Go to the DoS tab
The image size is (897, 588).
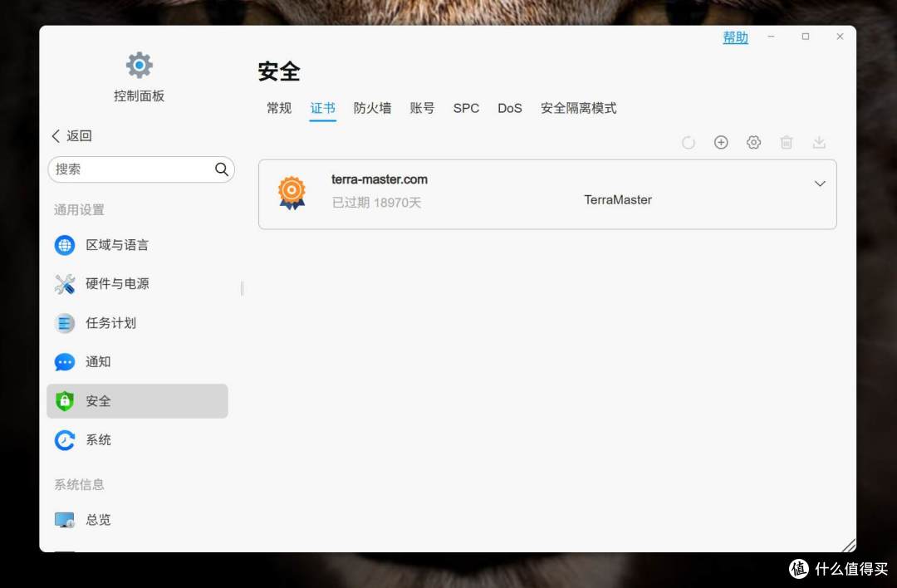pyautogui.click(x=510, y=108)
